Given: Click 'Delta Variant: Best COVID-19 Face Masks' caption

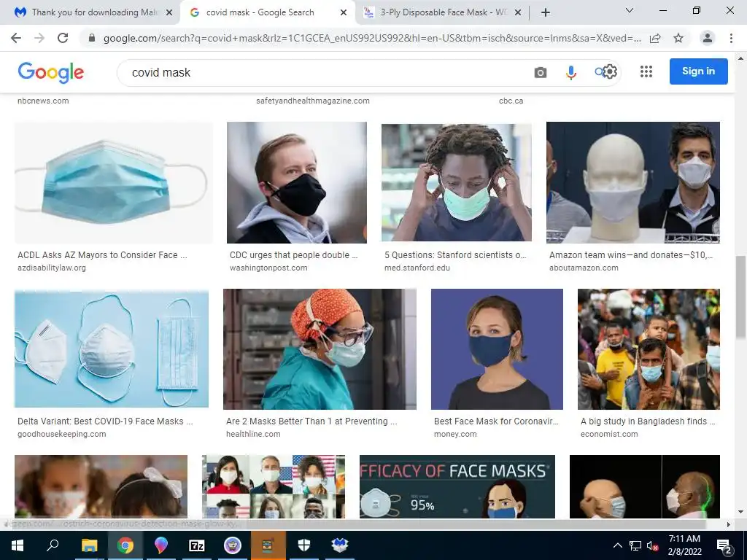Looking at the screenshot, I should pyautogui.click(x=105, y=421).
